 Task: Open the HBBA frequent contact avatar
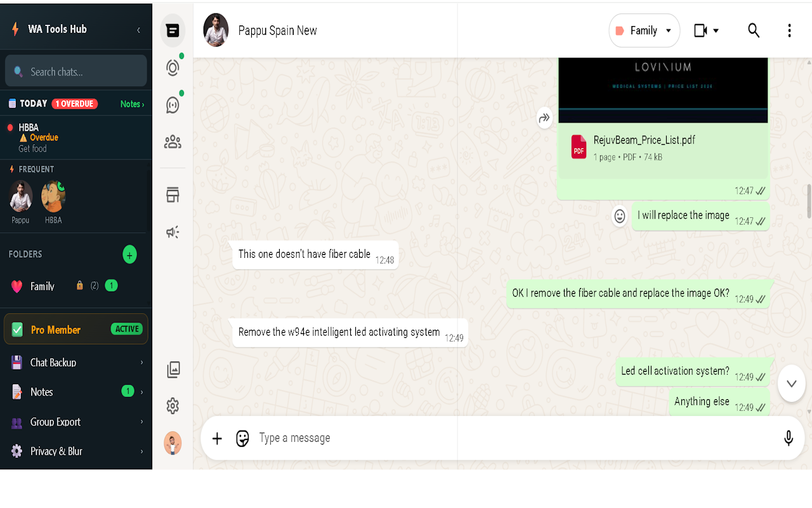(53, 196)
